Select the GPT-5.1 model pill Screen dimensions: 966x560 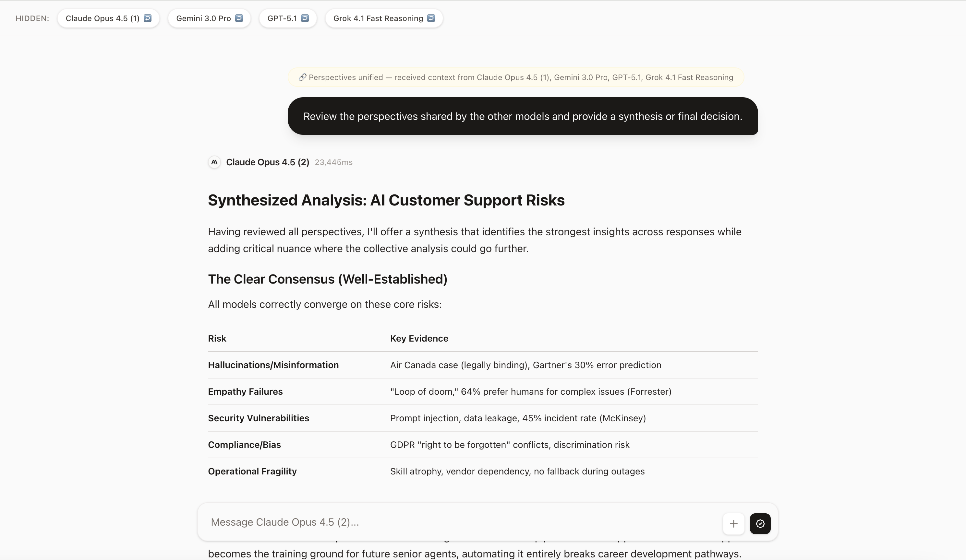283,18
